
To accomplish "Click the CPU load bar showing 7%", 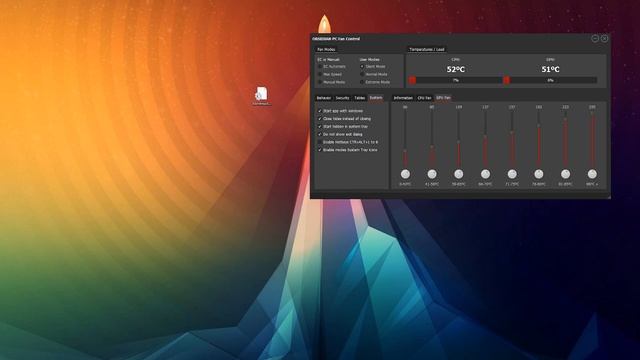I will click(x=456, y=80).
